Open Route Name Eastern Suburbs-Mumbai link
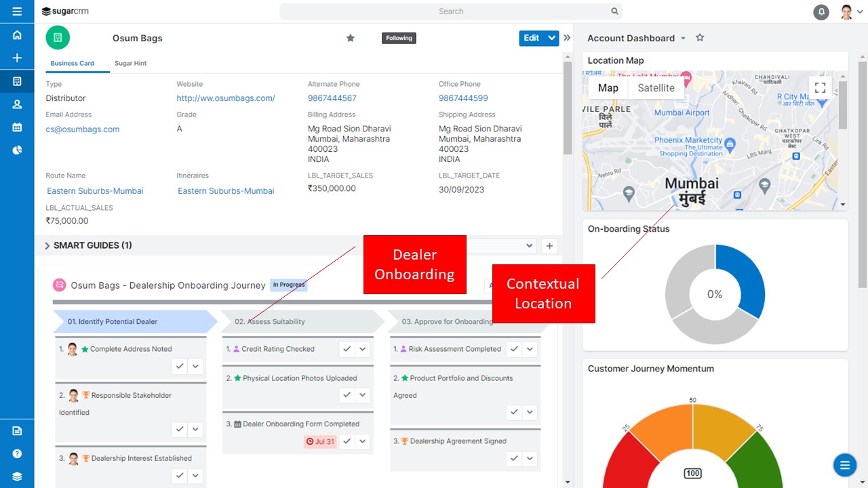 click(x=95, y=191)
